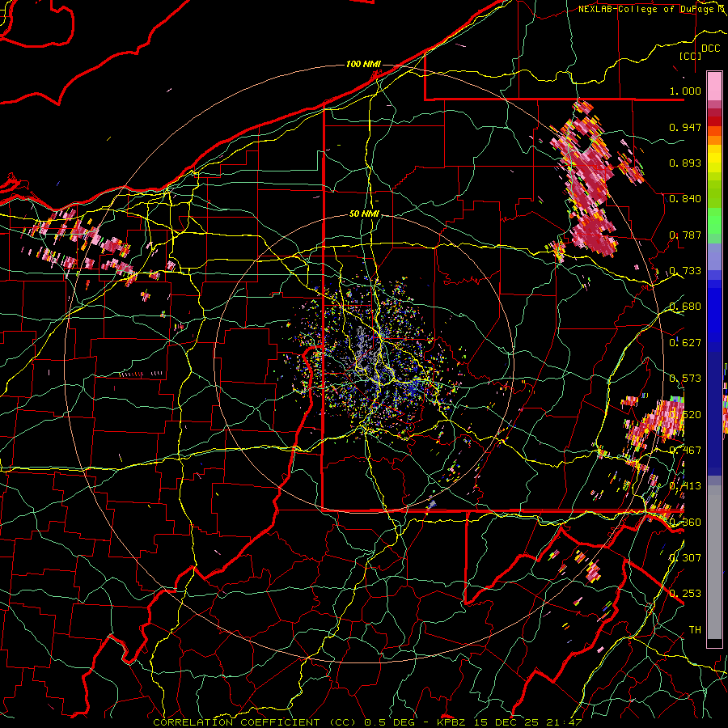Click the 0.360 scale value
This screenshot has width=728, height=728.
685,523
